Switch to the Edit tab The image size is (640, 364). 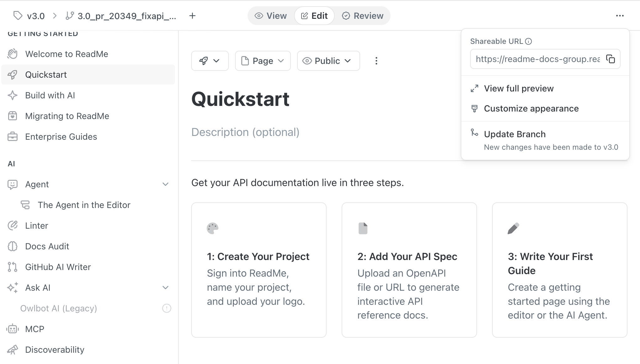pyautogui.click(x=314, y=16)
